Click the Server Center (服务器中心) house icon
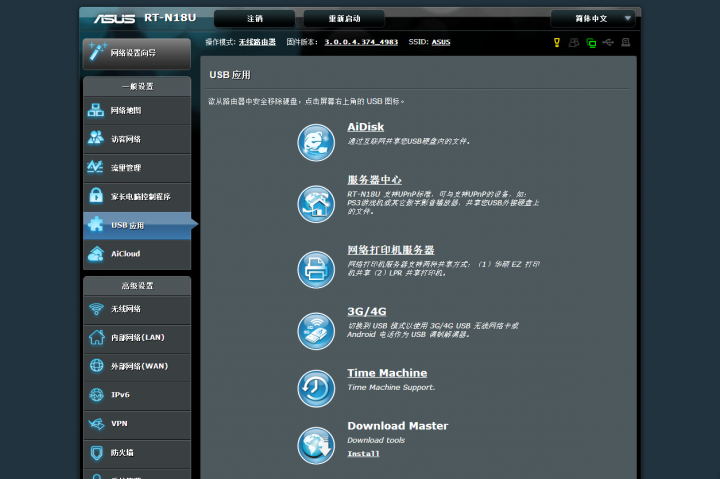Viewport: 720px width, 479px height. [x=316, y=204]
